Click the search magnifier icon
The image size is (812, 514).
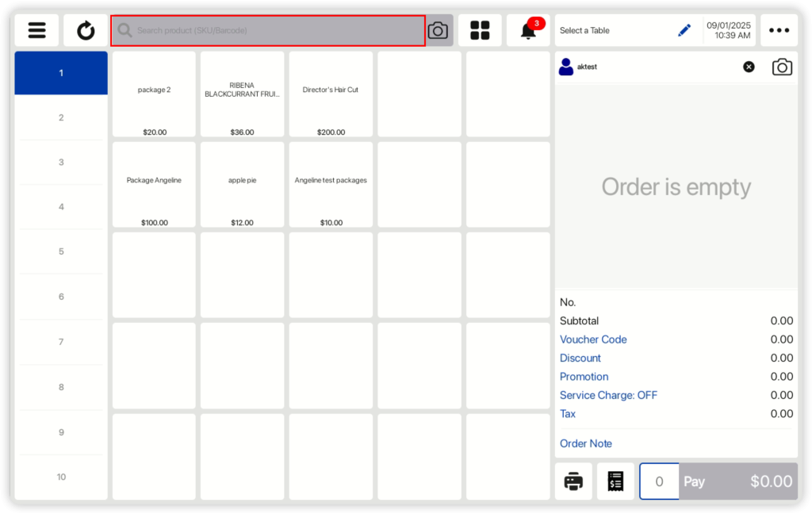[x=124, y=31]
